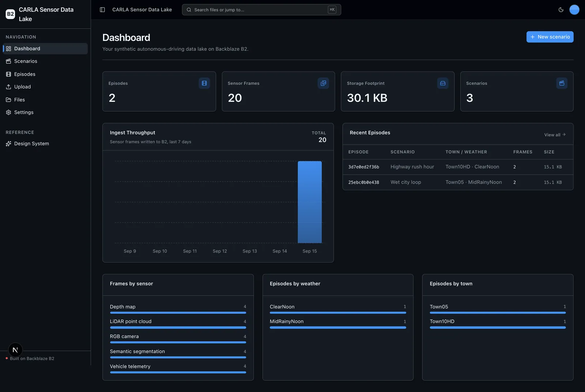Open the Next.js N dev tools badge

[x=15, y=350]
